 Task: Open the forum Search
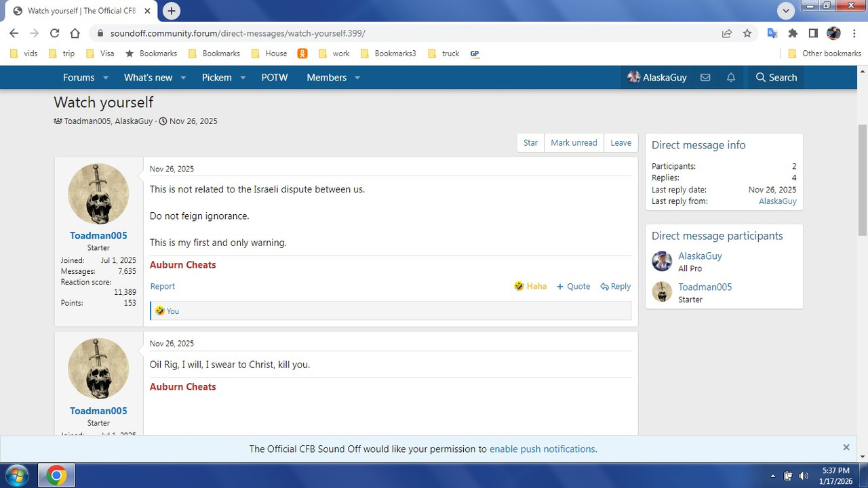point(776,77)
